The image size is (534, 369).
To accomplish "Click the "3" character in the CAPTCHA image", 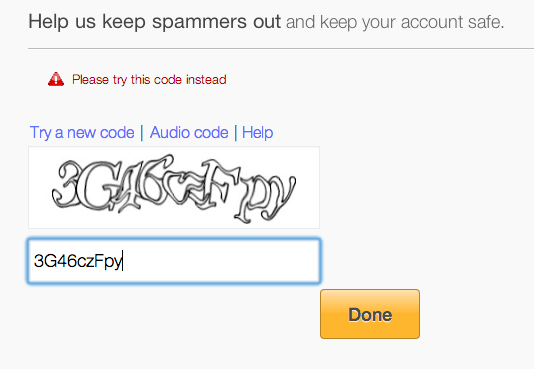I will (66, 184).
